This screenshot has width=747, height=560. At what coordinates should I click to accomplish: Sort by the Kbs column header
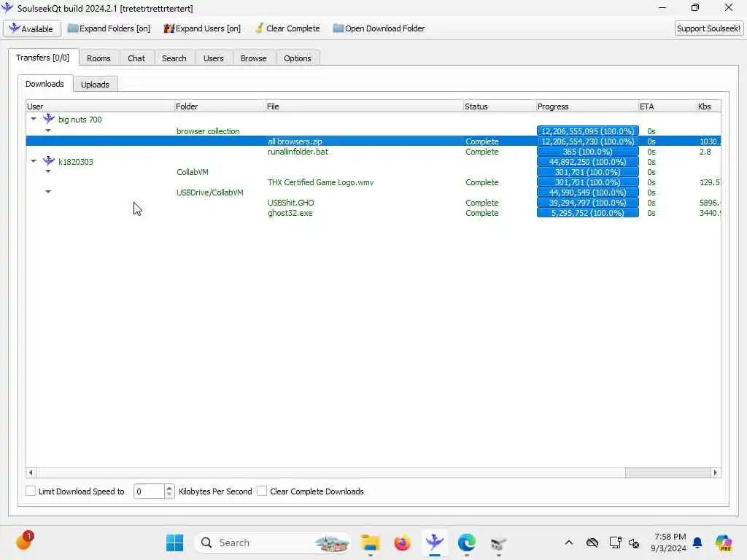point(709,106)
